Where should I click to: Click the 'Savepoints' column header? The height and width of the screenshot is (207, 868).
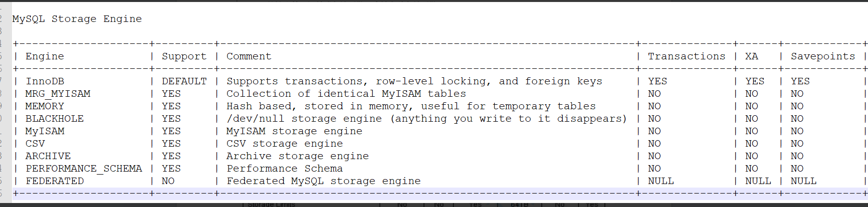(823, 56)
